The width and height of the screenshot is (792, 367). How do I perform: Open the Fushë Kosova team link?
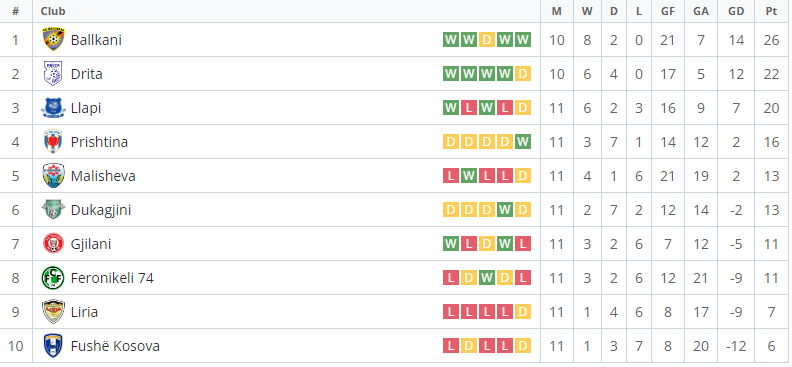[x=115, y=346]
